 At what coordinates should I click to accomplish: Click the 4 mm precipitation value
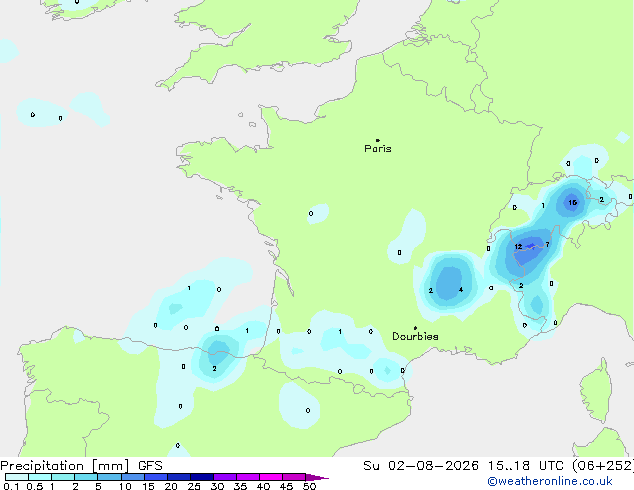coord(461,290)
